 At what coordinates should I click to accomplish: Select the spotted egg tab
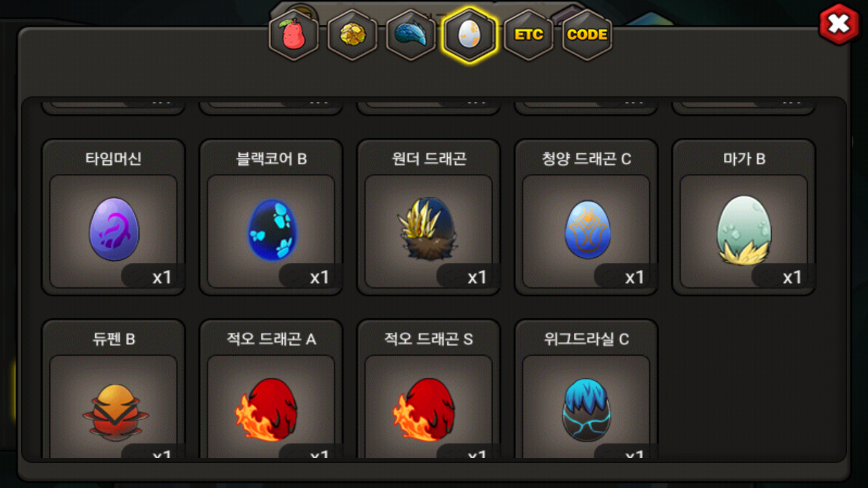coord(470,35)
